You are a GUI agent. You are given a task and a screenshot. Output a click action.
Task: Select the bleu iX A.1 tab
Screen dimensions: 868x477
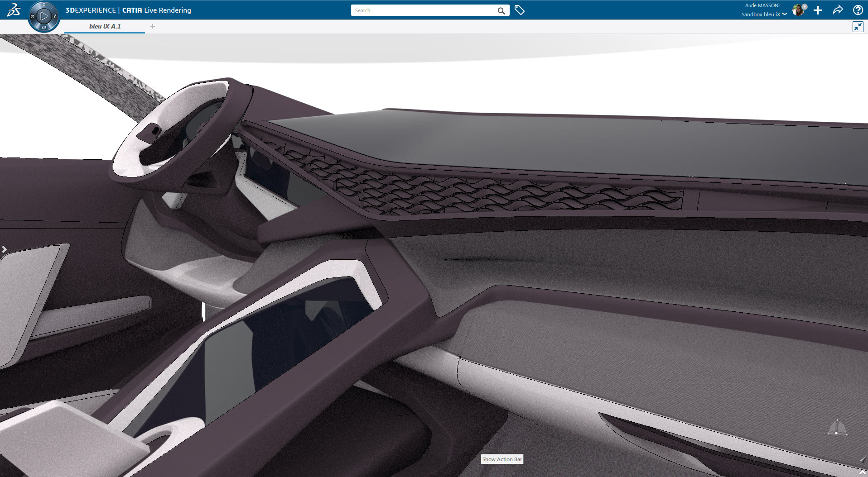105,26
